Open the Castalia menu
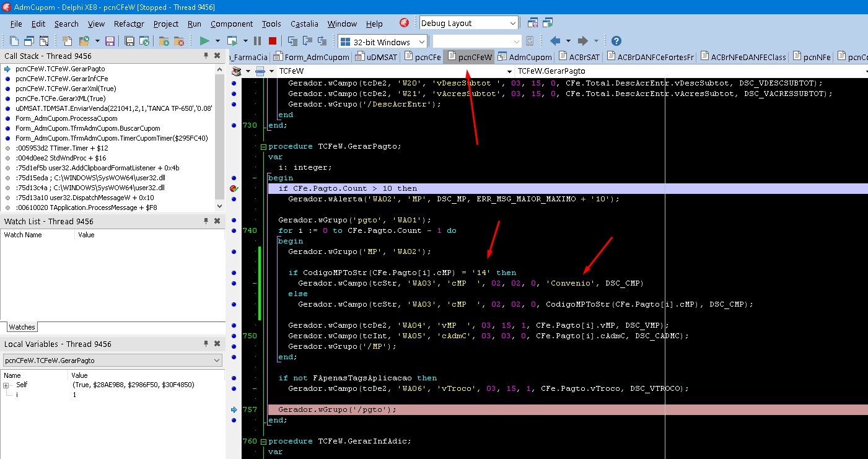 point(304,24)
